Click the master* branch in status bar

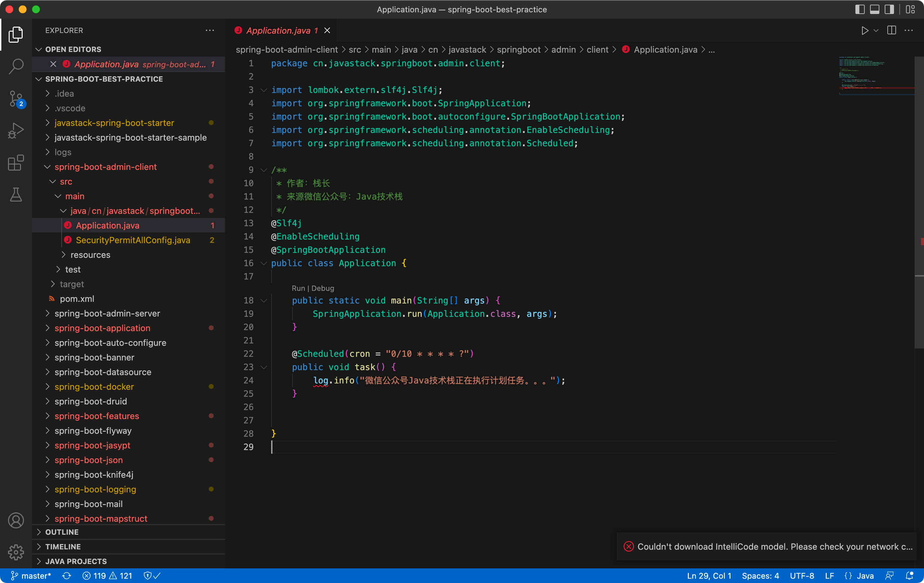(x=31, y=575)
